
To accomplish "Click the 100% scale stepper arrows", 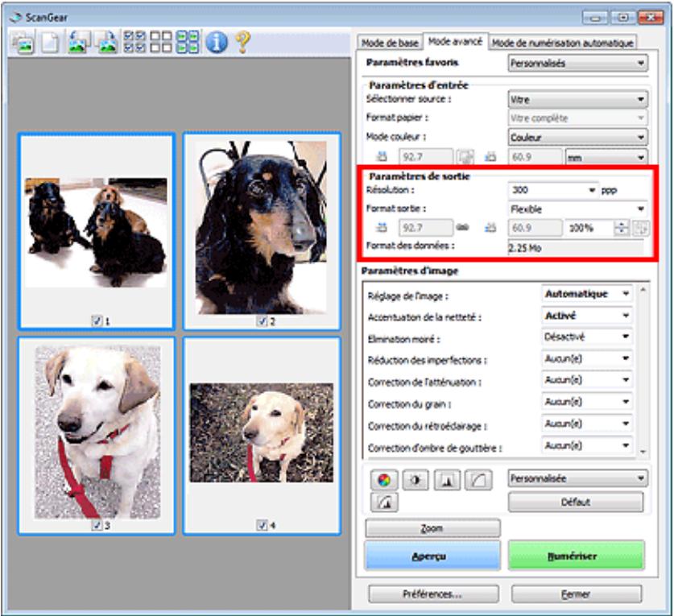I will (x=621, y=228).
